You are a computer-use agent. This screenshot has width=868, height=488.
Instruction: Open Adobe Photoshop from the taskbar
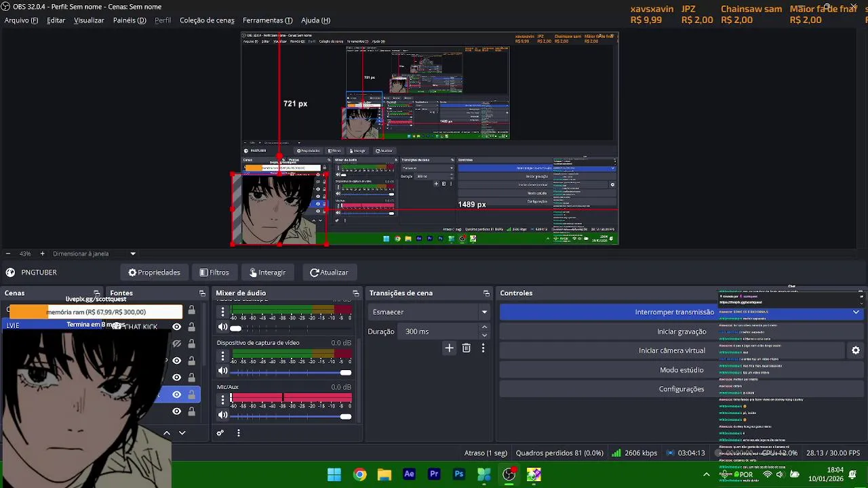[x=459, y=474]
